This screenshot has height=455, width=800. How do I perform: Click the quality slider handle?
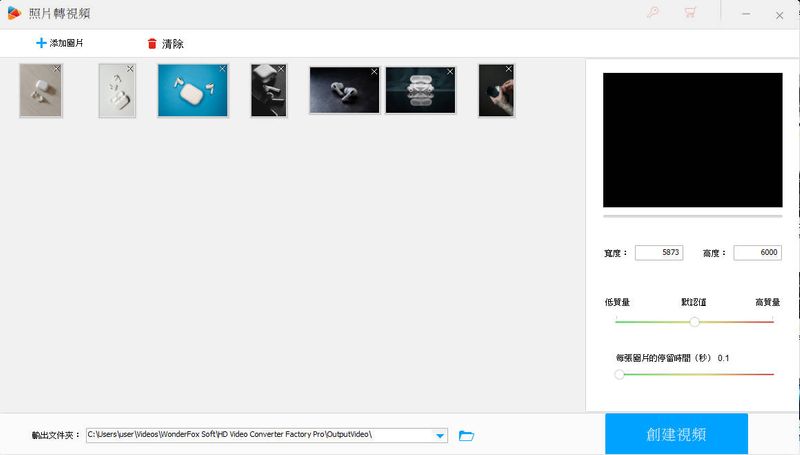click(694, 322)
